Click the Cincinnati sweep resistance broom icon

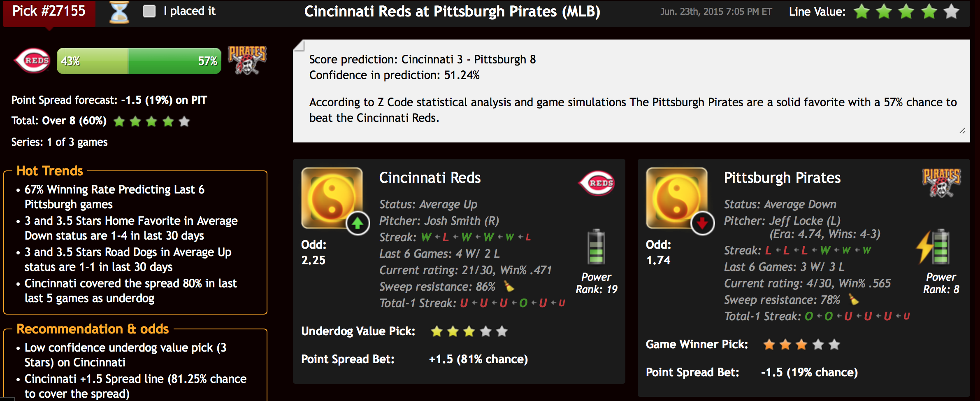509,286
